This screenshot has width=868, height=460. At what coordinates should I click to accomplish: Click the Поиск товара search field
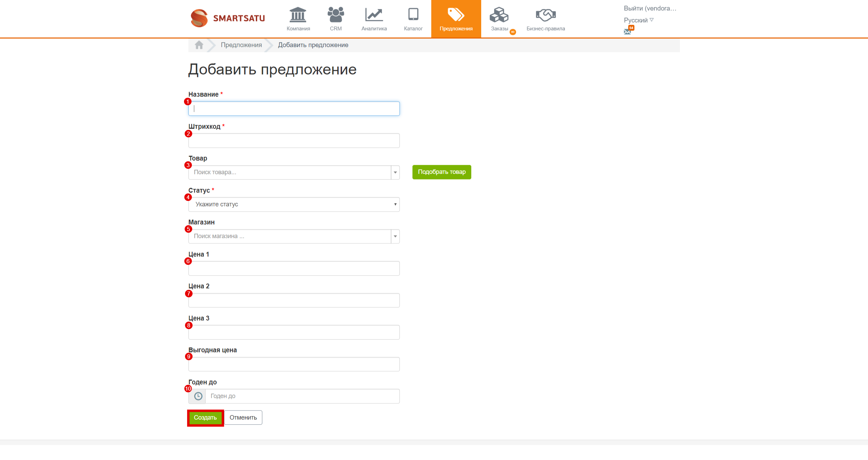[290, 172]
